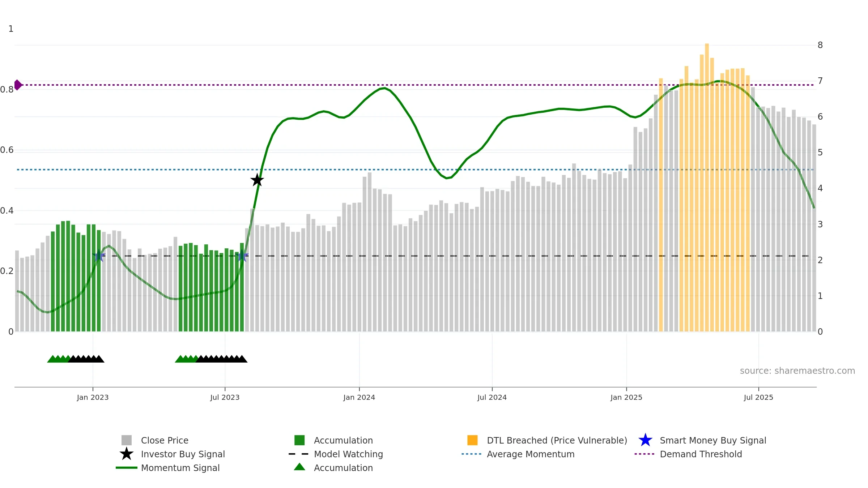This screenshot has height=488, width=868.
Task: Click the Average Momentum dotted line legend icon
Action: (472, 454)
